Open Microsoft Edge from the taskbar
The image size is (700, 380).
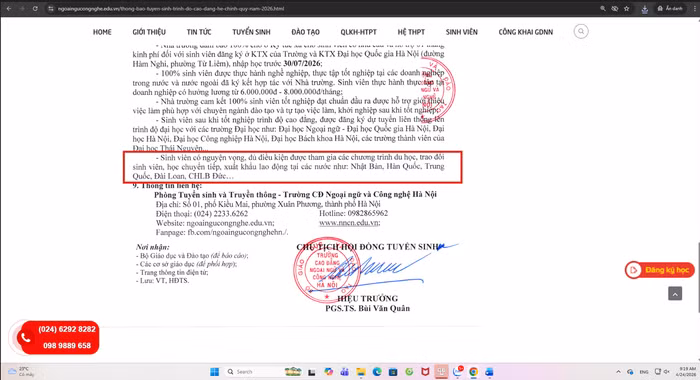tap(377, 372)
